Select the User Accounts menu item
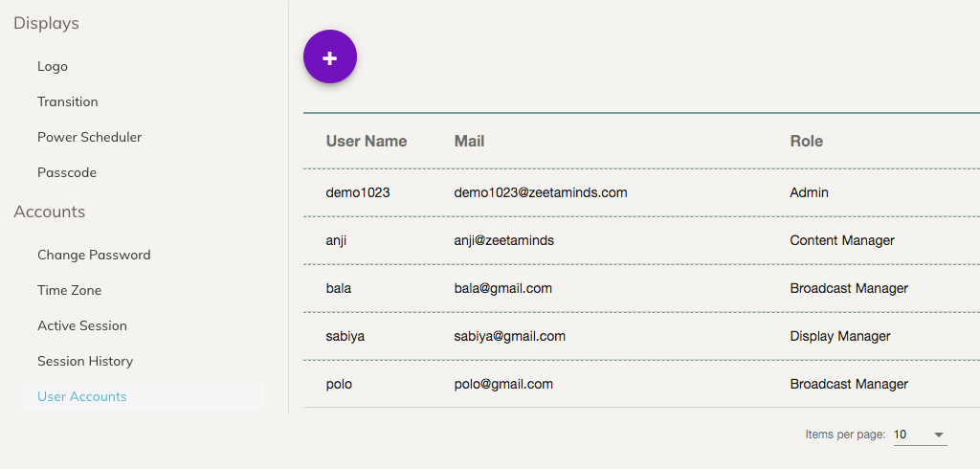980x469 pixels. 82,396
